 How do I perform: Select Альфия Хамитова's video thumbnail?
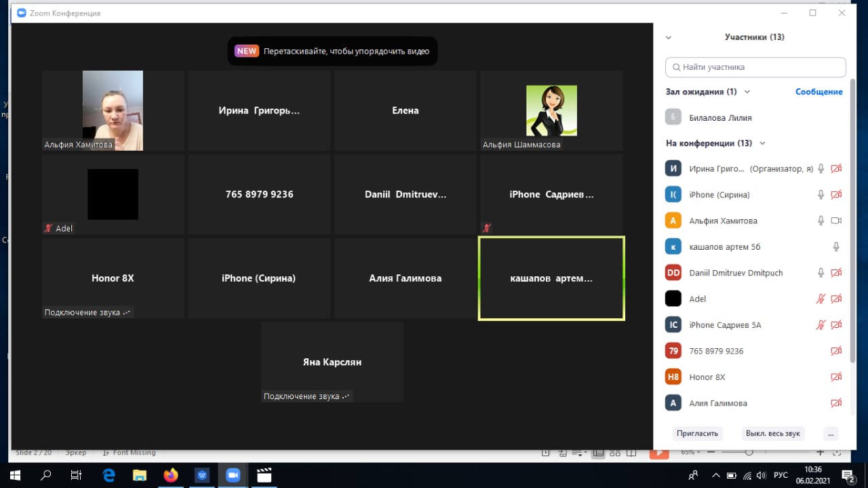tap(113, 110)
